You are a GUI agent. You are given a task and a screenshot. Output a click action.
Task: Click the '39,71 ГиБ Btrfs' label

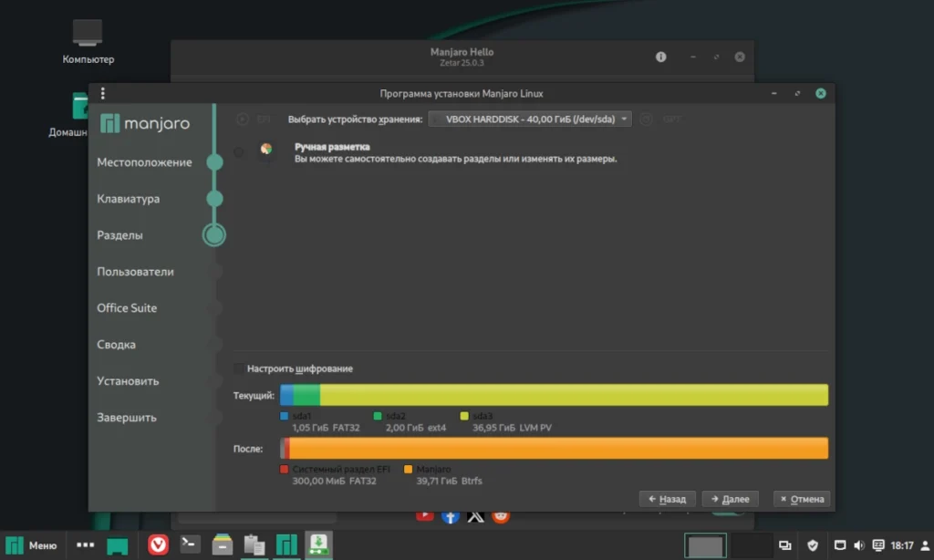click(449, 481)
